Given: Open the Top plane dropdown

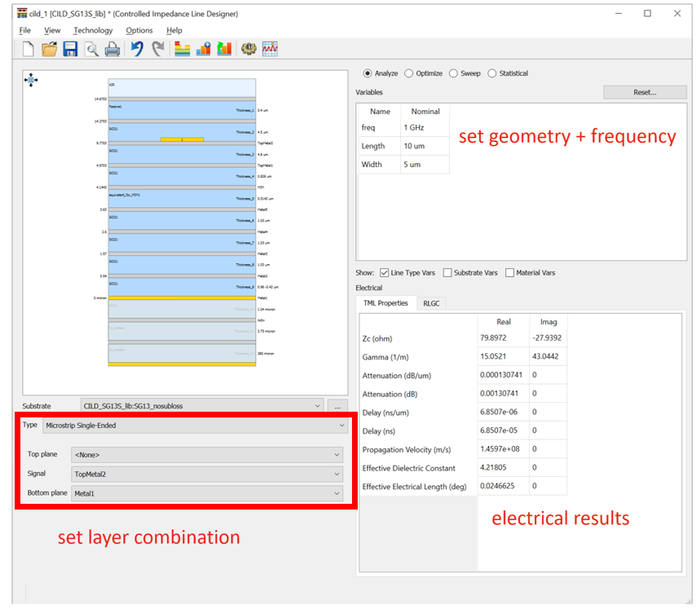Looking at the screenshot, I should tap(207, 455).
